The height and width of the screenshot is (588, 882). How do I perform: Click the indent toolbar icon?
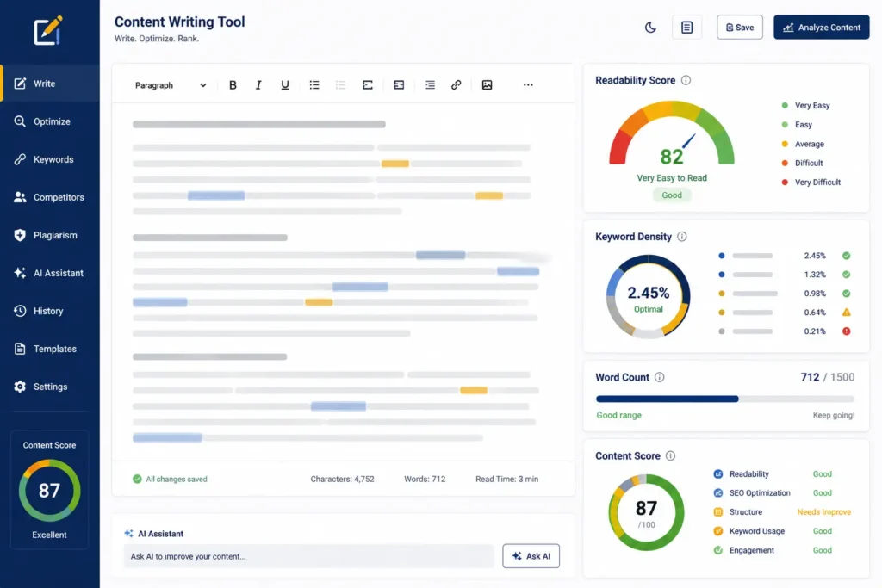[399, 85]
